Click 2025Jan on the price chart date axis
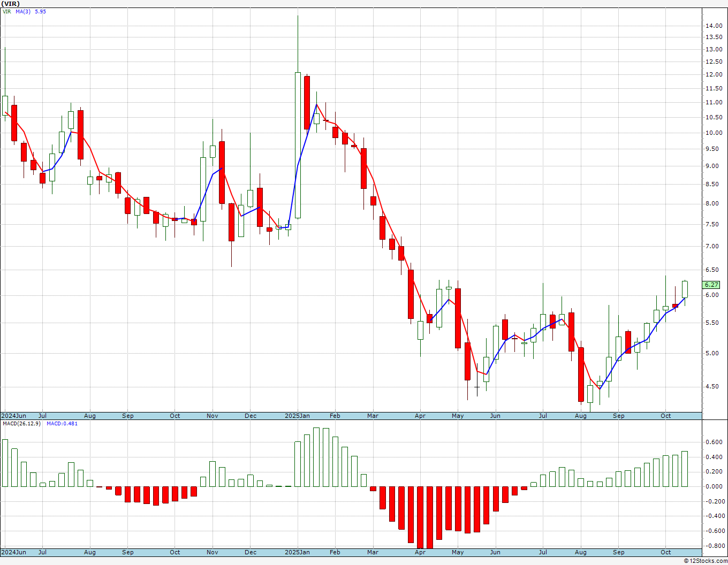This screenshot has width=728, height=565. click(297, 416)
